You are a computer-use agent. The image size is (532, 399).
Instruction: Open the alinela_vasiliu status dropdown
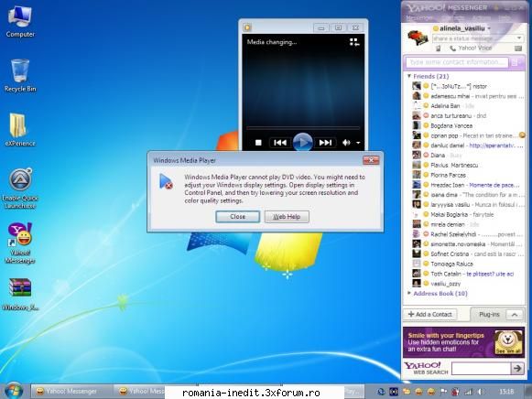click(x=489, y=28)
